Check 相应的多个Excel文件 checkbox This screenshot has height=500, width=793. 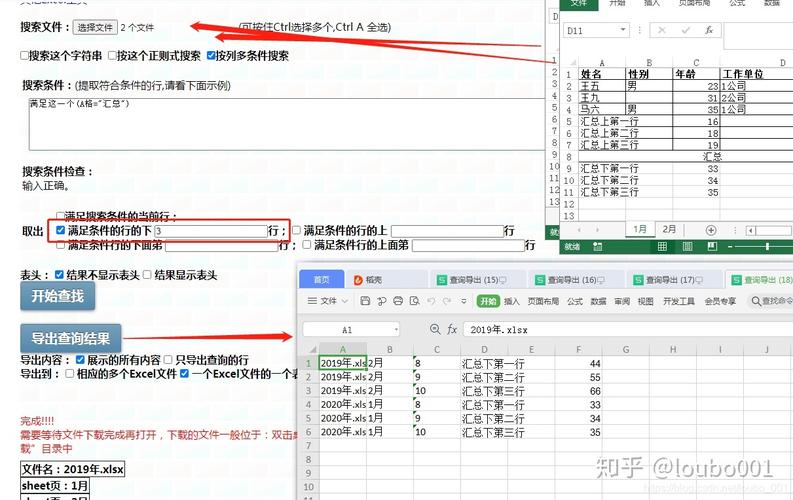pos(70,374)
